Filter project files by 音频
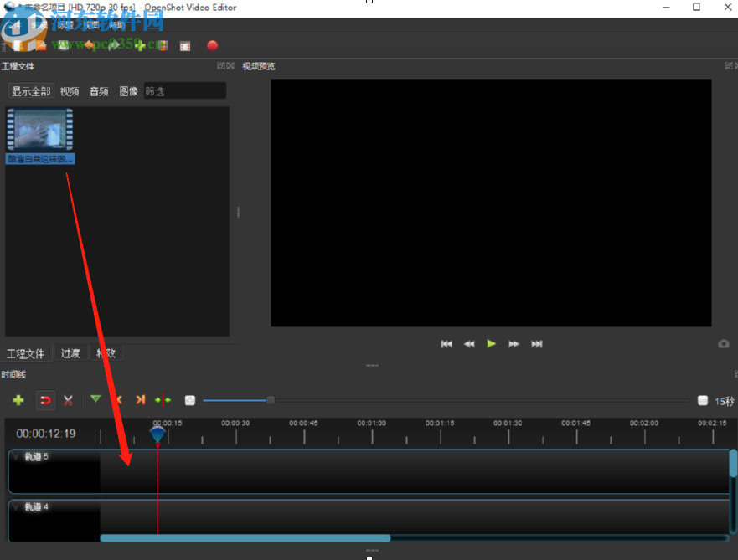This screenshot has height=560, width=738. (99, 91)
